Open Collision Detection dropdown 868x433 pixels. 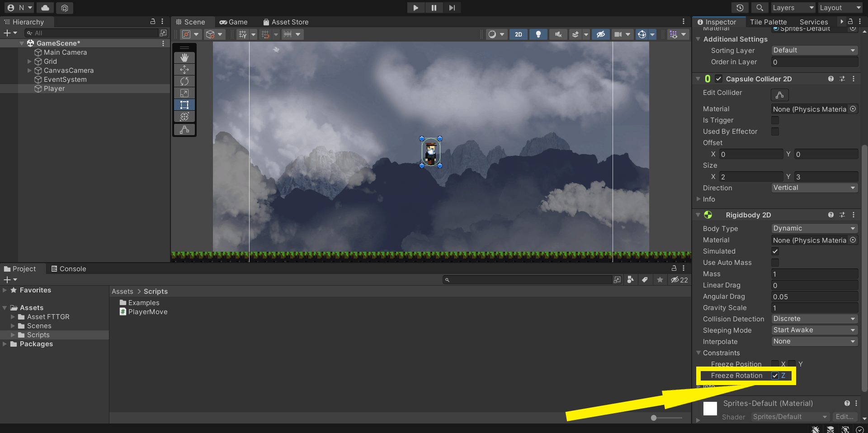[815, 319]
